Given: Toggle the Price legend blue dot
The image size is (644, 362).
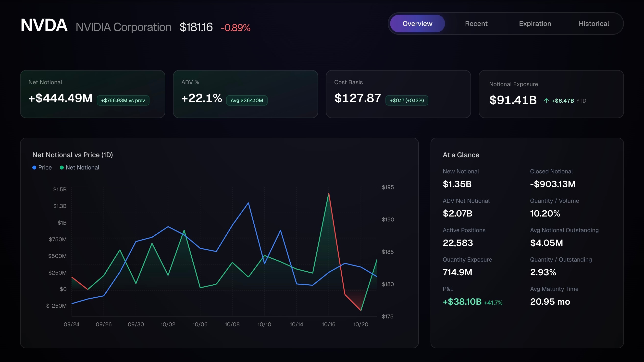Looking at the screenshot, I should click(34, 168).
